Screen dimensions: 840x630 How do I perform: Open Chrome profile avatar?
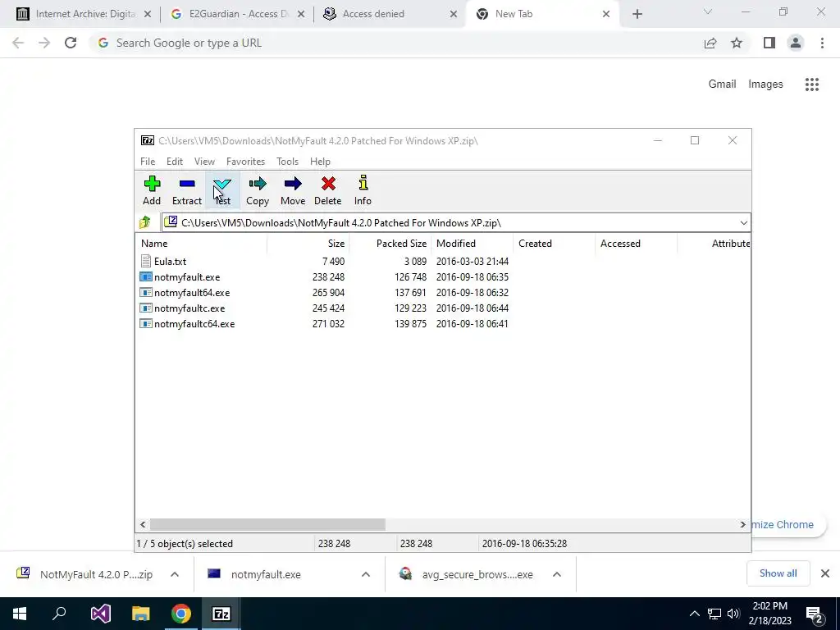click(x=796, y=43)
